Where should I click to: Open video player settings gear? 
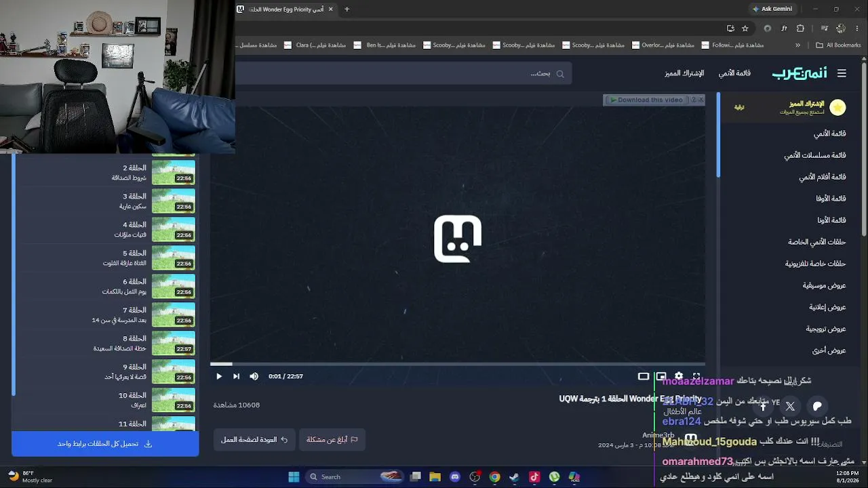679,376
